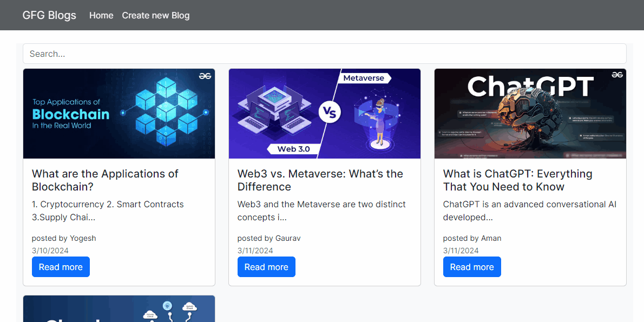Read more on the Web3 vs. Metaverse post
The width and height of the screenshot is (644, 322).
coord(266,267)
